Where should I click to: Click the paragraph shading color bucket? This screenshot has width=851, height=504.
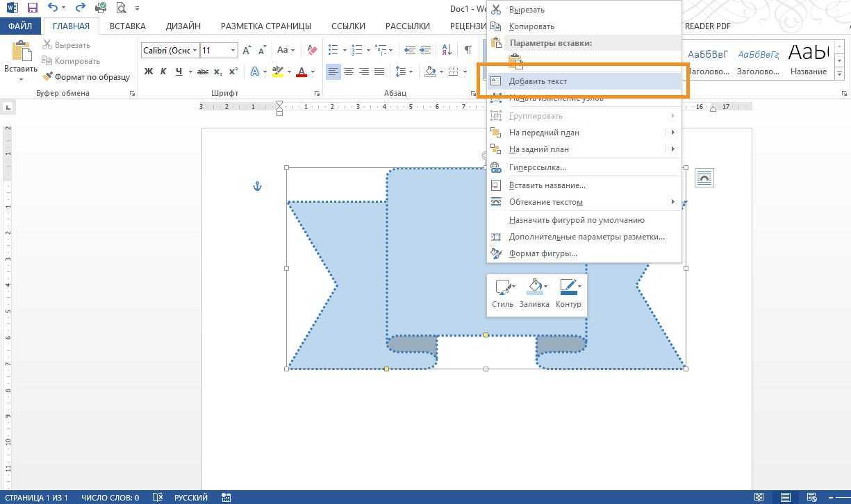point(430,72)
